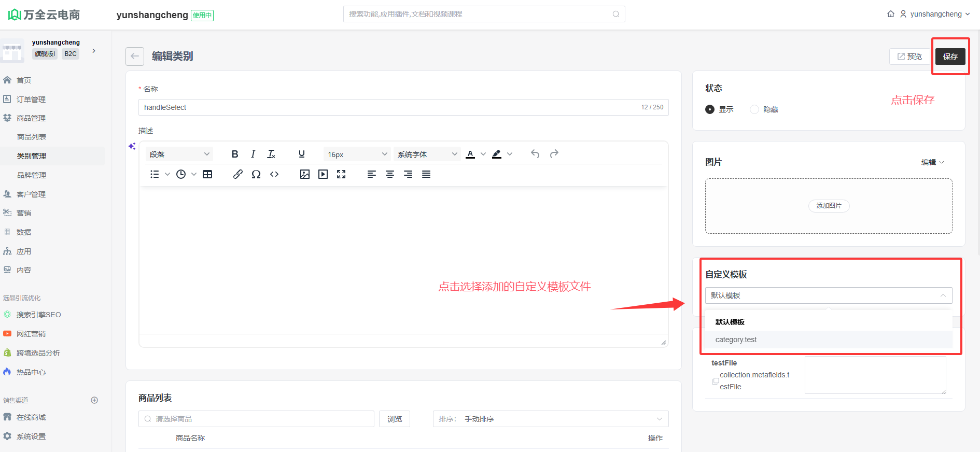Open 品牌管理 in the sidebar

[x=32, y=175]
